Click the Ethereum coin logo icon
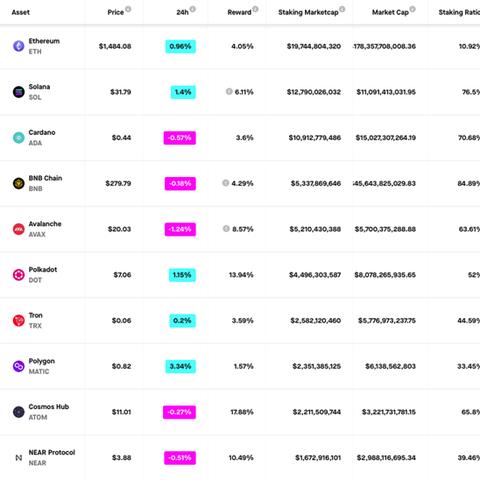The height and width of the screenshot is (480, 480). pos(19,46)
